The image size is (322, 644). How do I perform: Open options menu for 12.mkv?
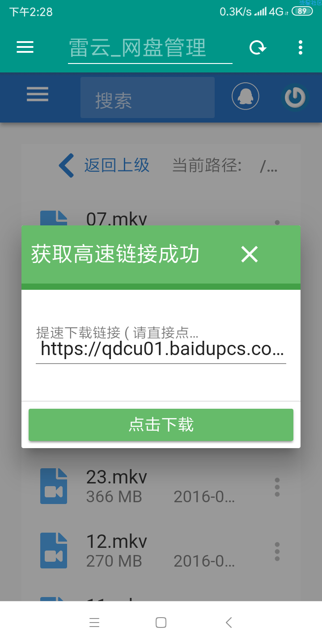click(x=277, y=551)
